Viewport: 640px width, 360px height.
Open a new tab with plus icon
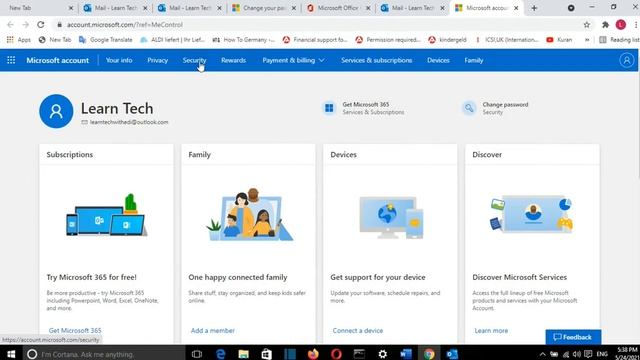click(534, 8)
